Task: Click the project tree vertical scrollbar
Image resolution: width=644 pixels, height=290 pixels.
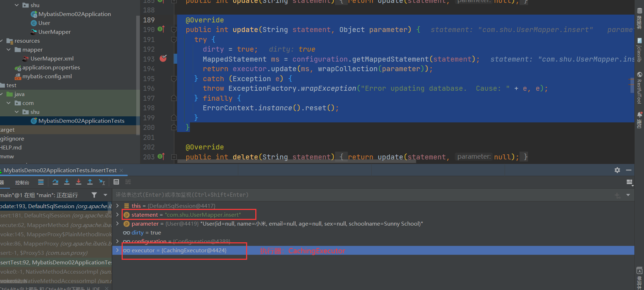Action: pyautogui.click(x=138, y=75)
